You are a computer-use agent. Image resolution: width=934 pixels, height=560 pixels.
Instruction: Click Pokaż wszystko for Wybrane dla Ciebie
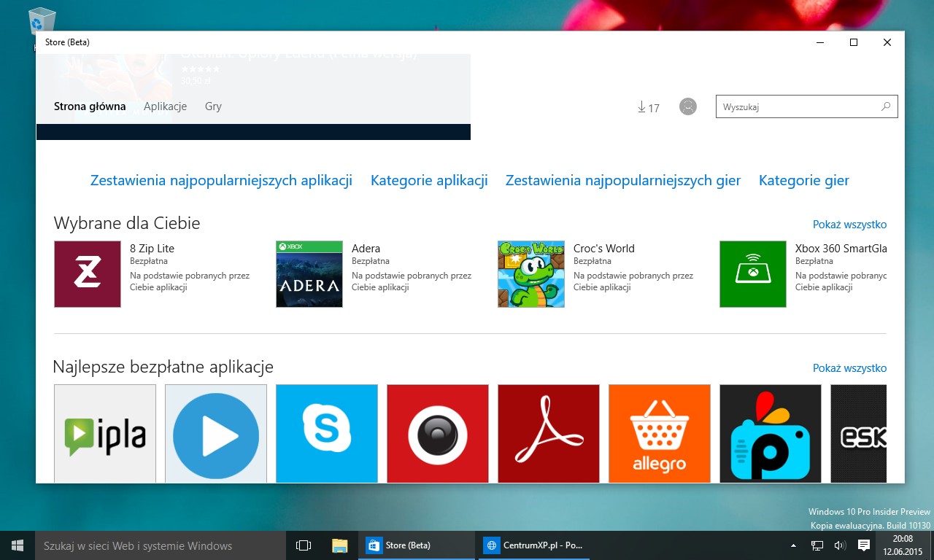pyautogui.click(x=850, y=225)
